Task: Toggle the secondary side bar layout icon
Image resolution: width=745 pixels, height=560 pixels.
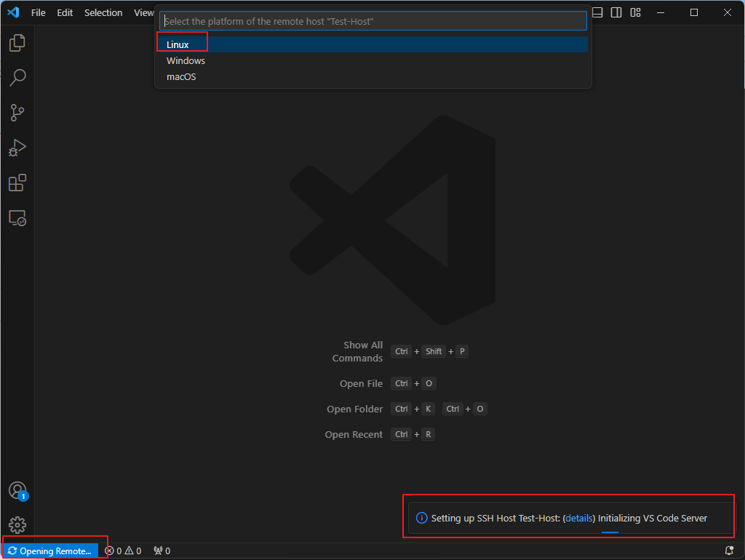Action: point(616,12)
